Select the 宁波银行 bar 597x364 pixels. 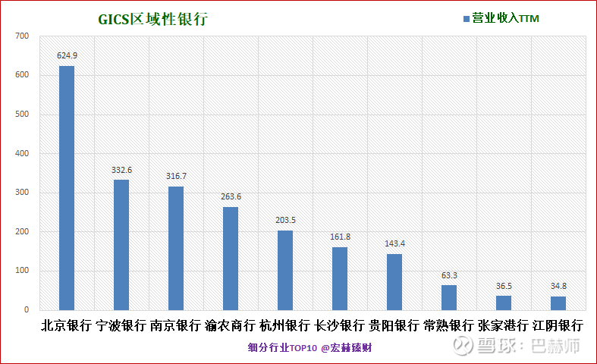pyautogui.click(x=121, y=245)
